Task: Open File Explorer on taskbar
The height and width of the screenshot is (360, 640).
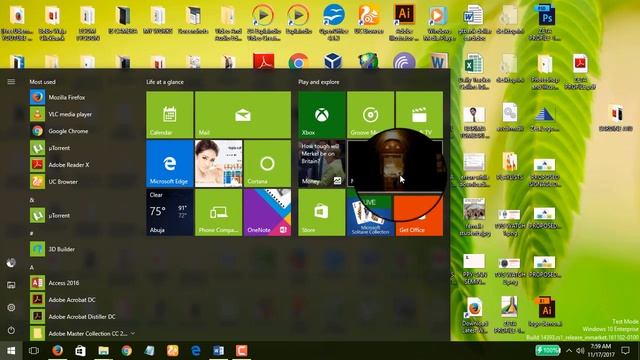Action: pos(103,351)
